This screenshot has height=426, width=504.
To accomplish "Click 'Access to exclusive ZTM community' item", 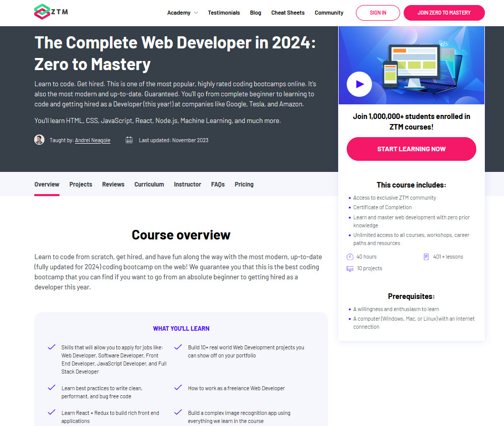I will pos(395,198).
